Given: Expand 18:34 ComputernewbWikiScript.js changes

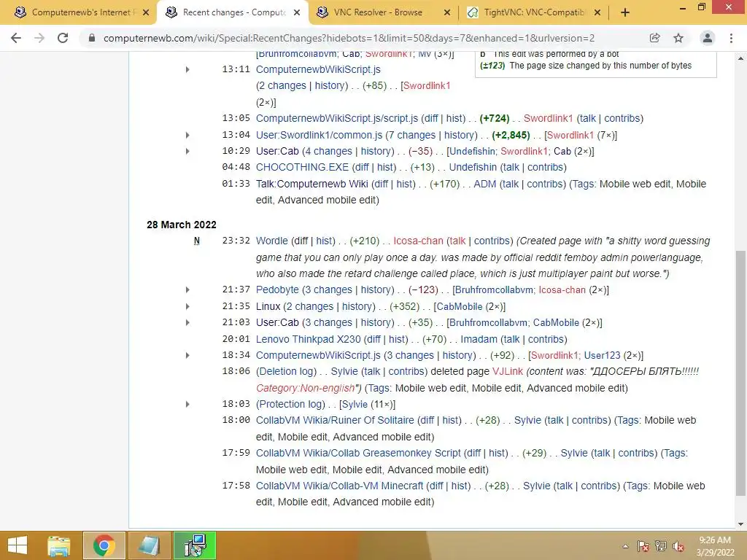Looking at the screenshot, I should tap(187, 356).
